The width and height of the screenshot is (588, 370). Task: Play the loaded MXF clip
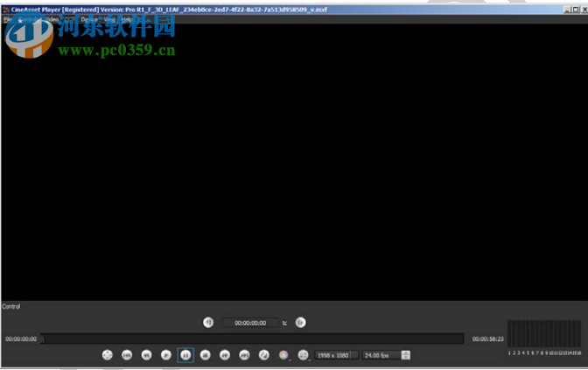click(x=166, y=355)
